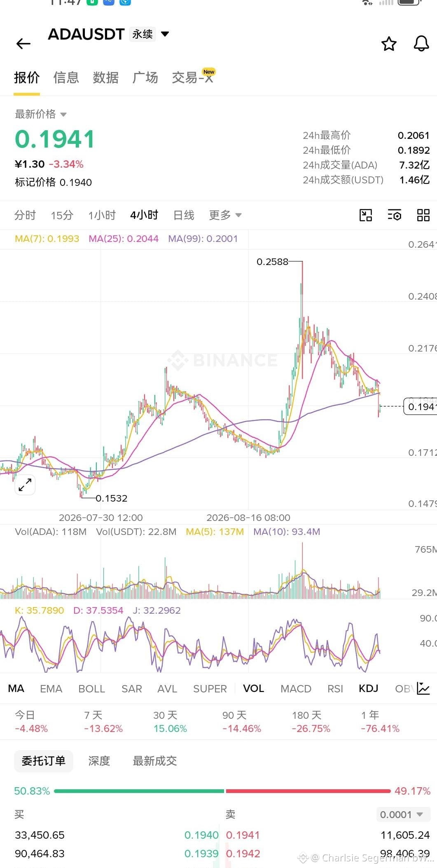Screen dimensions: 437x868
Task: Tap the red 49.17% sell ratio bar
Action: pyautogui.click(x=308, y=791)
